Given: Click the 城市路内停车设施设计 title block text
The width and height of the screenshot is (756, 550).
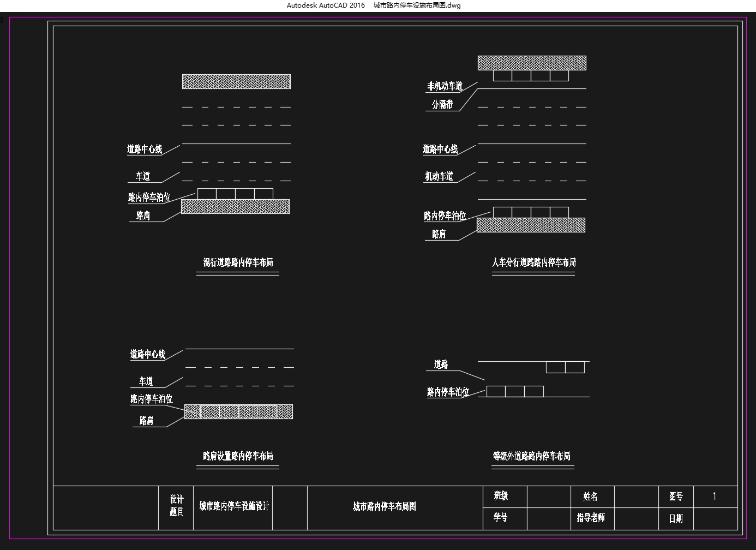Looking at the screenshot, I should pos(235,506).
